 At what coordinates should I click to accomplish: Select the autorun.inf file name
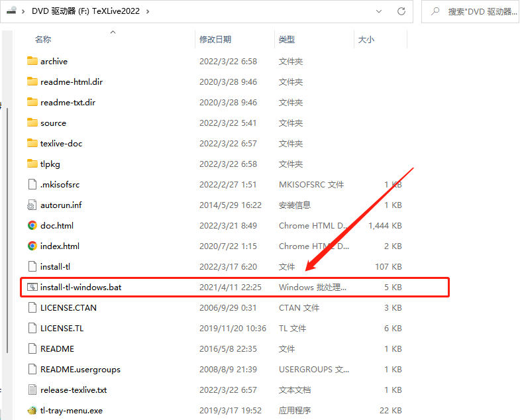[x=61, y=205]
